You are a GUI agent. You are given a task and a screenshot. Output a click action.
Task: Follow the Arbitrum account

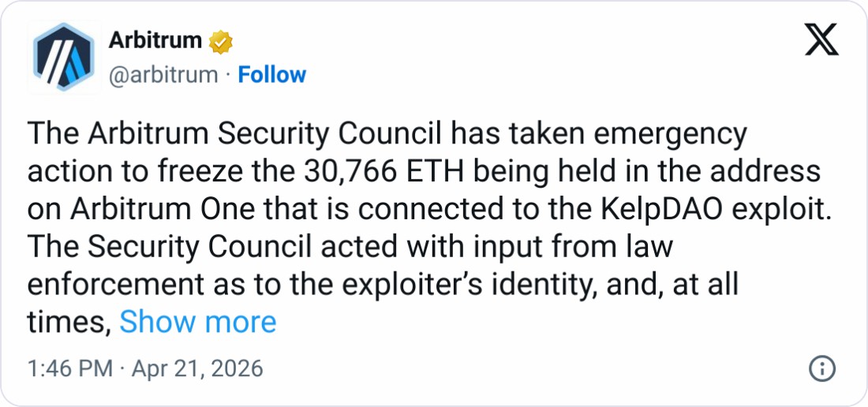coord(272,75)
